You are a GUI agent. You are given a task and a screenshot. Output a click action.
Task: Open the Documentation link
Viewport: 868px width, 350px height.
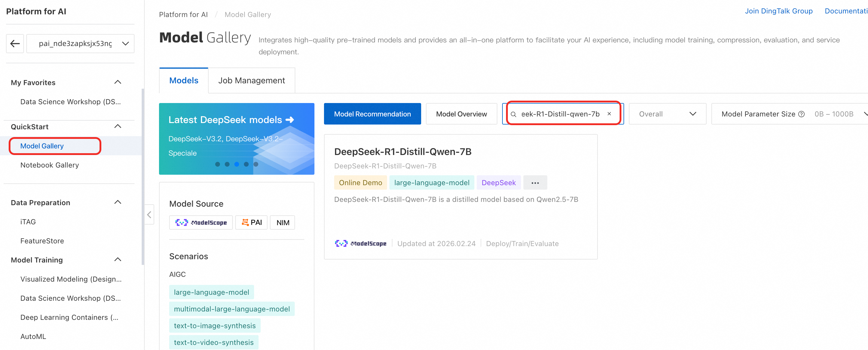click(846, 11)
